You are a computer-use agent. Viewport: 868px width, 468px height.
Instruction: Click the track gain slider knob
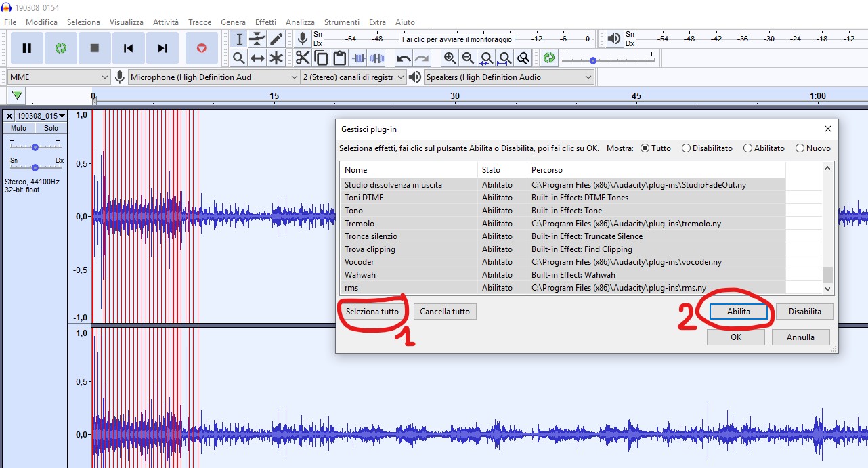tap(35, 147)
